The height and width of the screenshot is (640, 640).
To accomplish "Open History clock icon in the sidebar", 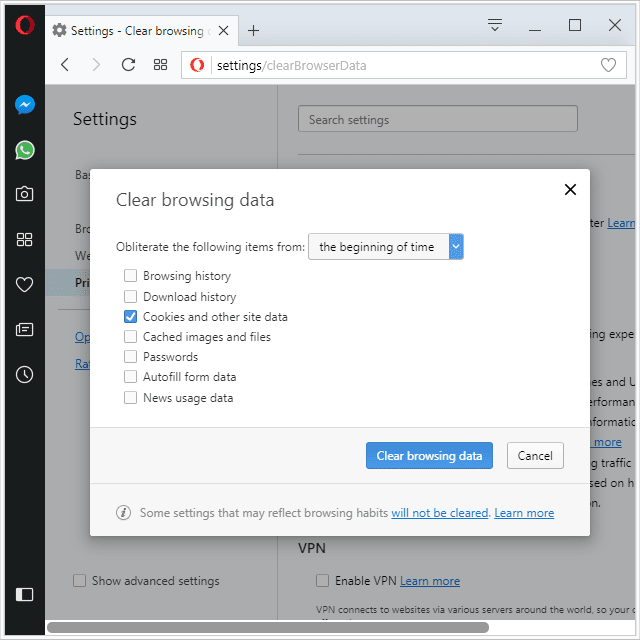I will coord(24,375).
